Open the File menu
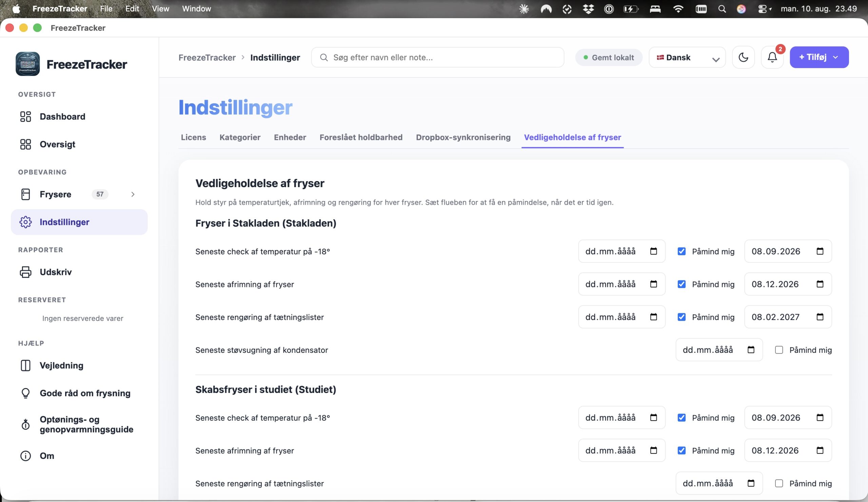Screen dimensions: 868x502 pyautogui.click(x=106, y=8)
